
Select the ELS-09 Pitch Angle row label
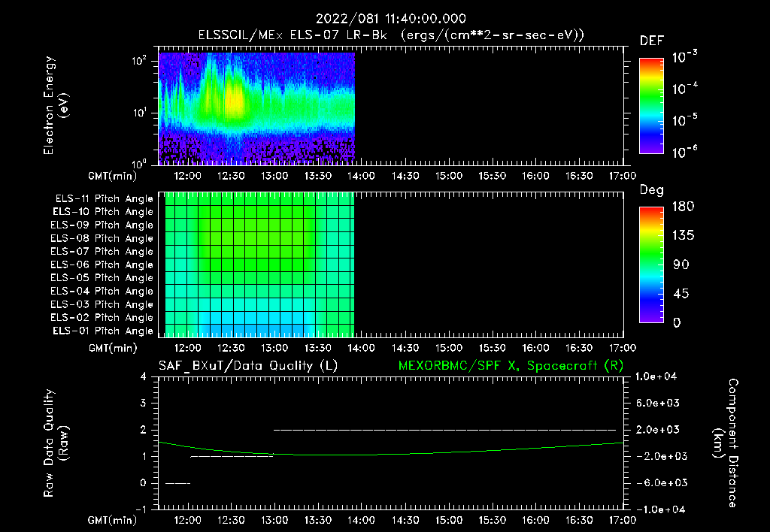(x=102, y=225)
